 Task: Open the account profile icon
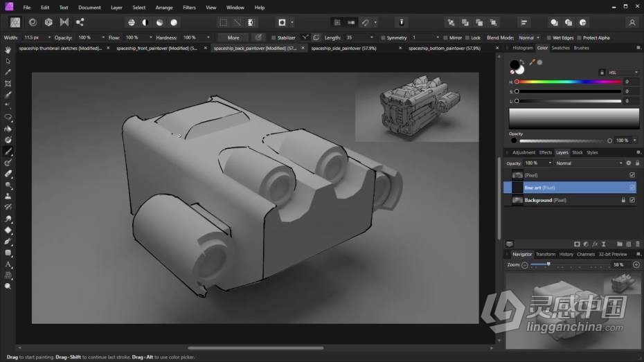(632, 23)
